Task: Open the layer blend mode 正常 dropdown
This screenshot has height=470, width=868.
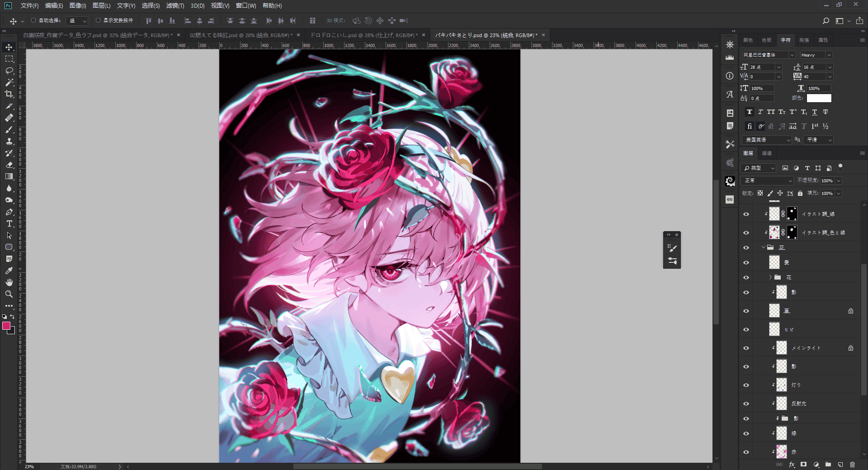Action: click(x=768, y=180)
